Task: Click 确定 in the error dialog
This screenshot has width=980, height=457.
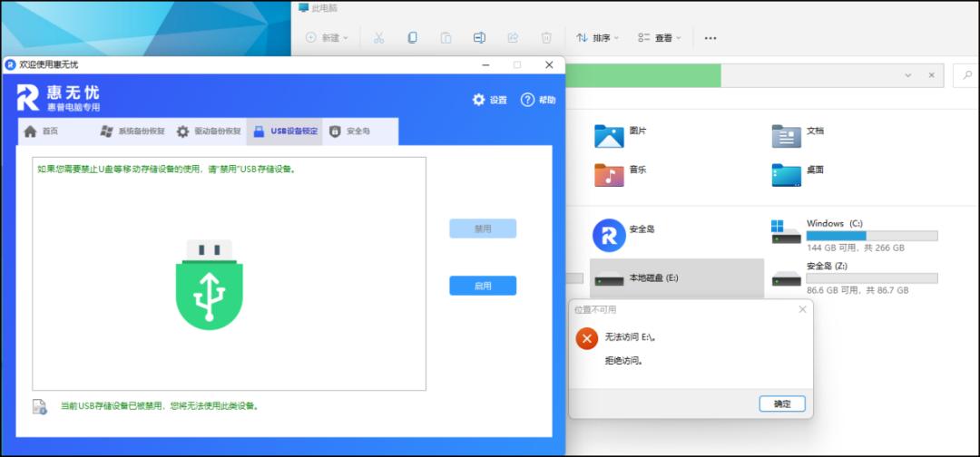Action: (x=781, y=404)
